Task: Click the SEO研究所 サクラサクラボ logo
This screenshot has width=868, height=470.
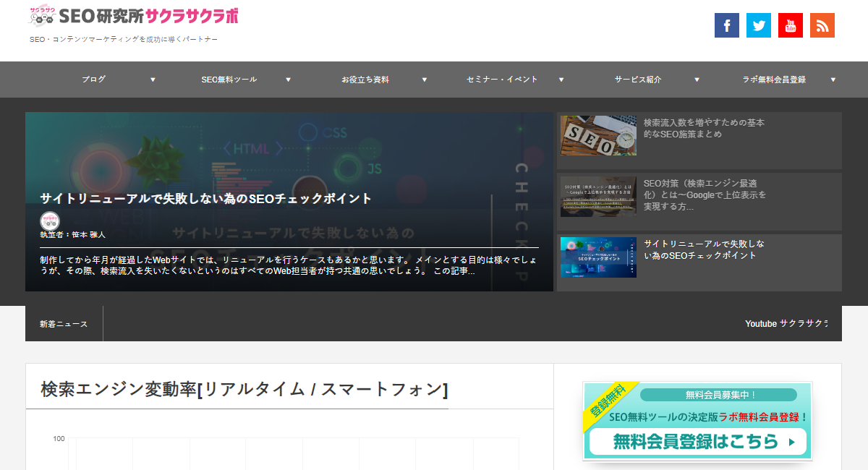Action: (134, 16)
